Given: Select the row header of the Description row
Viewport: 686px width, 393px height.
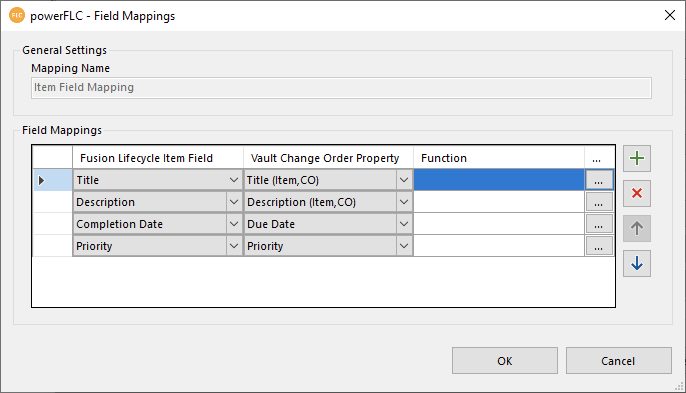Looking at the screenshot, I should 52,202.
